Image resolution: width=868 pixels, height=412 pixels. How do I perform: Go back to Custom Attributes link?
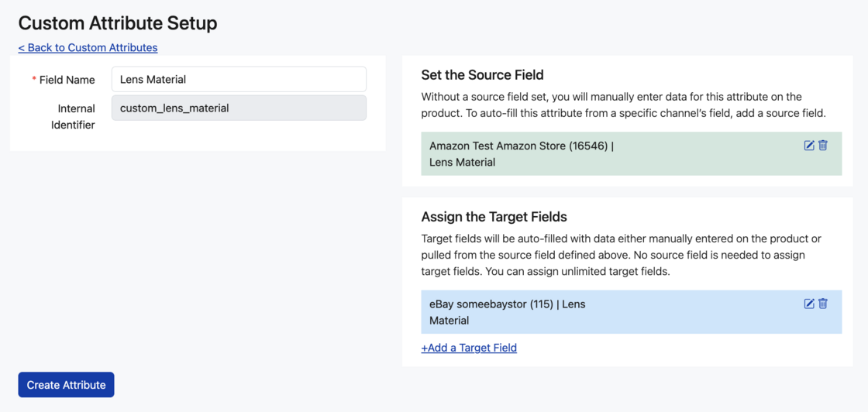pyautogui.click(x=88, y=47)
